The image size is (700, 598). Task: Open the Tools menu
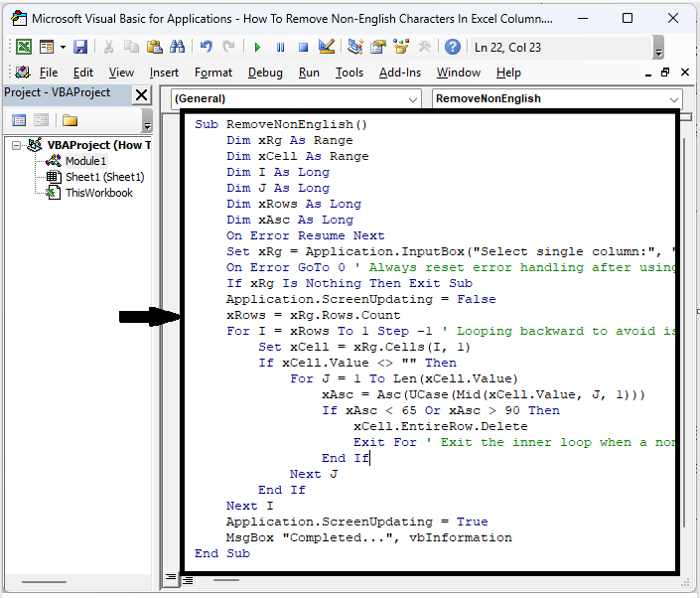350,73
